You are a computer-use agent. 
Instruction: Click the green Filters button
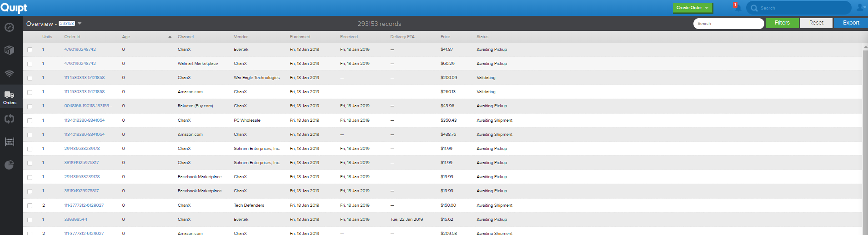pyautogui.click(x=782, y=23)
